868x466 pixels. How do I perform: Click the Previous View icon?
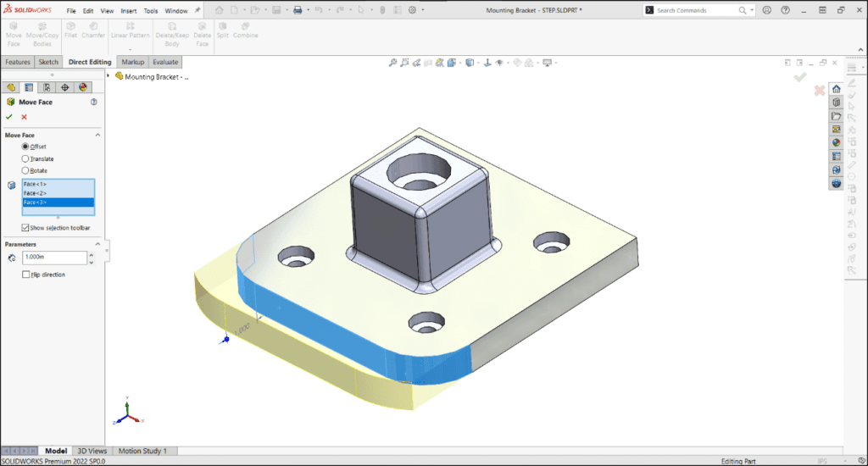click(x=416, y=63)
